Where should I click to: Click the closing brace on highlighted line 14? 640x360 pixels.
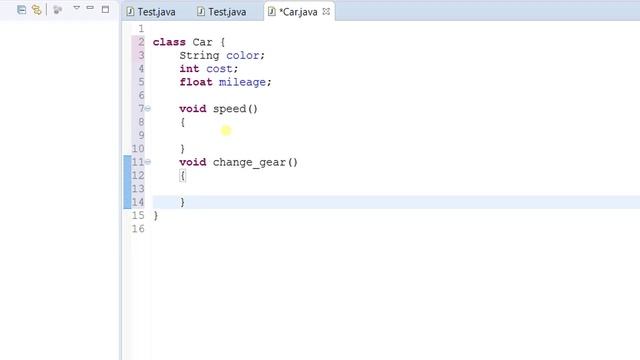[x=182, y=202]
